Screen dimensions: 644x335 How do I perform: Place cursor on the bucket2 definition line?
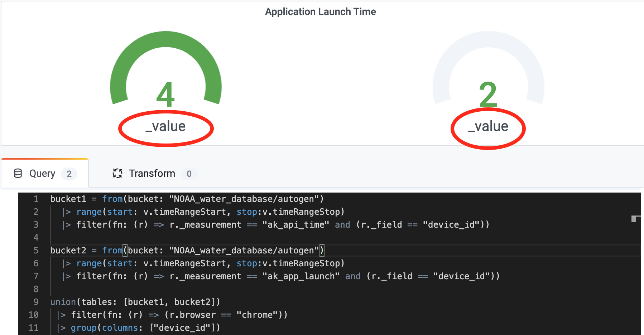(x=187, y=251)
